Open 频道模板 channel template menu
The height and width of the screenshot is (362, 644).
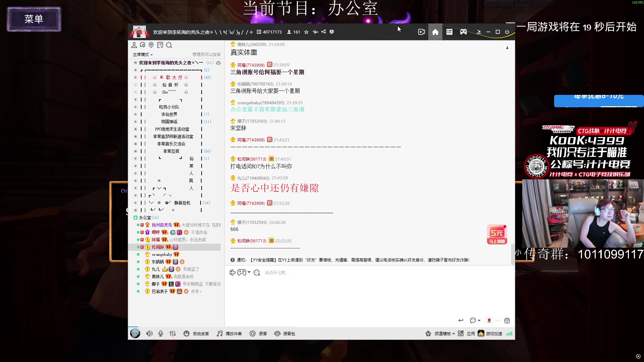(440, 334)
